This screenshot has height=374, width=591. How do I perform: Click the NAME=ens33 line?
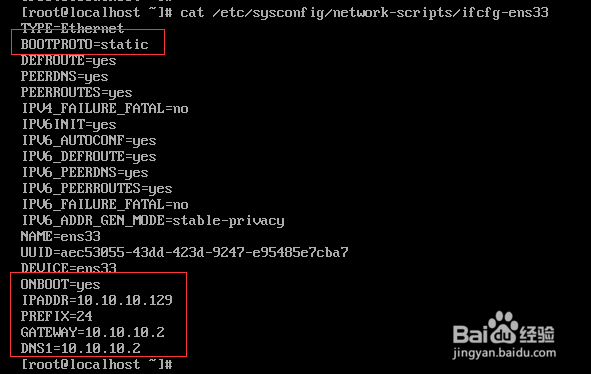(x=61, y=236)
